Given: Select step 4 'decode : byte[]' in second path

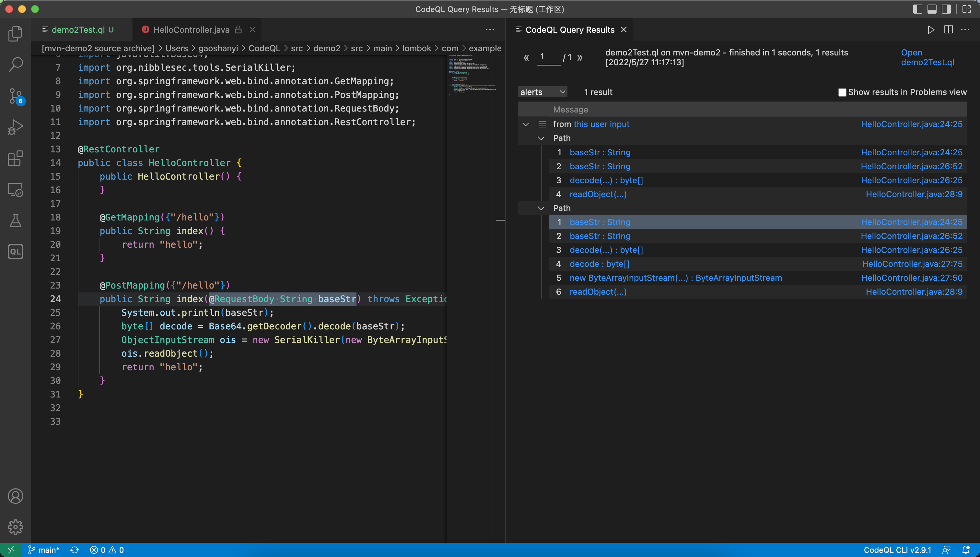Looking at the screenshot, I should click(599, 264).
